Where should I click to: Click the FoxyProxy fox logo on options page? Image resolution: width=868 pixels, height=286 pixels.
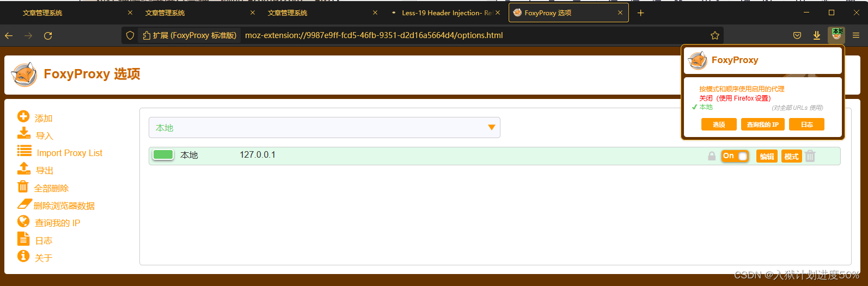tap(25, 74)
